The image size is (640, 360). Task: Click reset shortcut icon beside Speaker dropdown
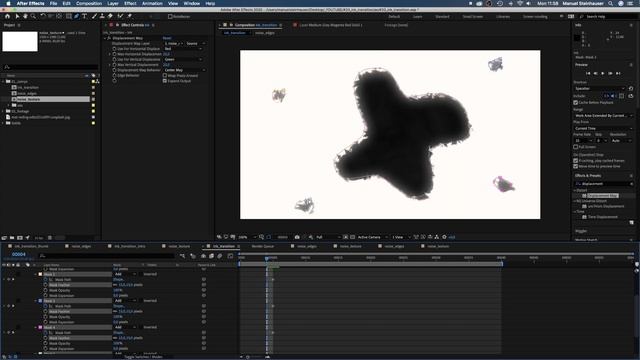pos(631,89)
